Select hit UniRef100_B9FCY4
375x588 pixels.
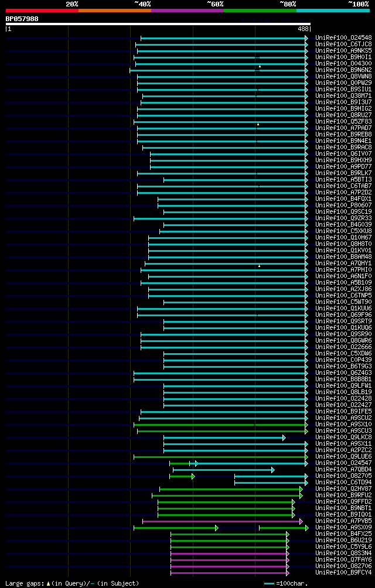click(x=343, y=573)
